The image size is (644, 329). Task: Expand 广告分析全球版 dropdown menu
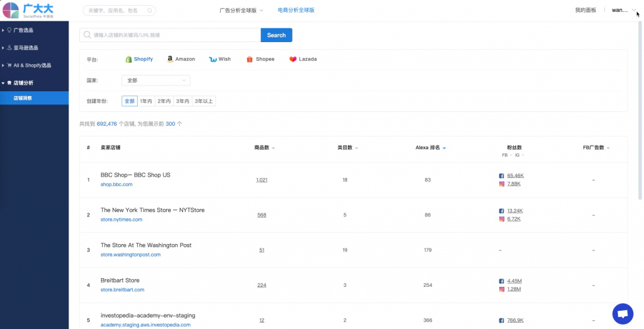(x=241, y=10)
